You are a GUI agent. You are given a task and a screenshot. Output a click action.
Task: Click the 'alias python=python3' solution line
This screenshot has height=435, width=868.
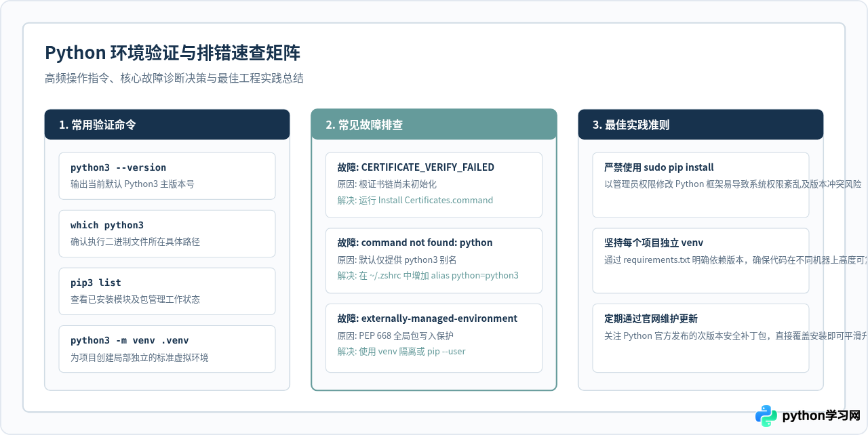coord(428,276)
